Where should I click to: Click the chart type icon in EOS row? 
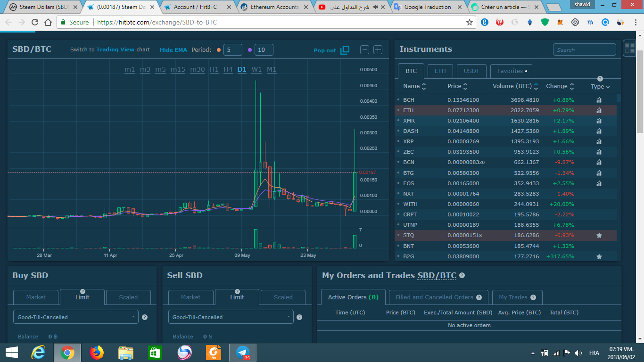pyautogui.click(x=599, y=183)
